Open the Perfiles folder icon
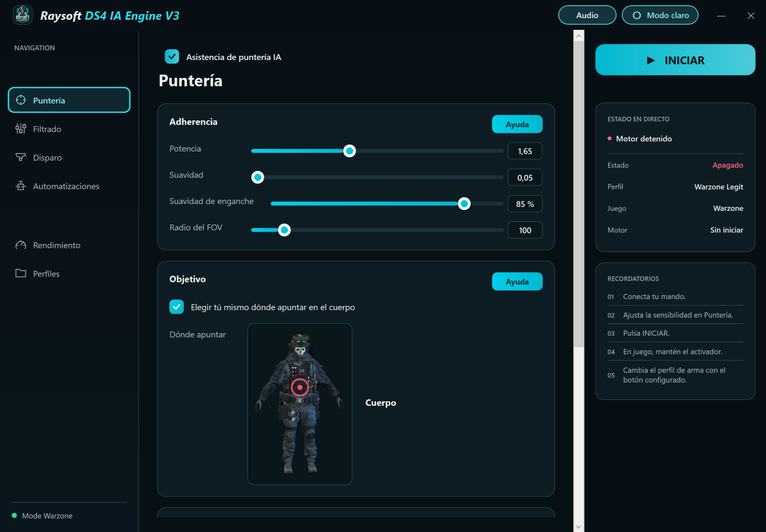The image size is (766, 532). pyautogui.click(x=21, y=273)
